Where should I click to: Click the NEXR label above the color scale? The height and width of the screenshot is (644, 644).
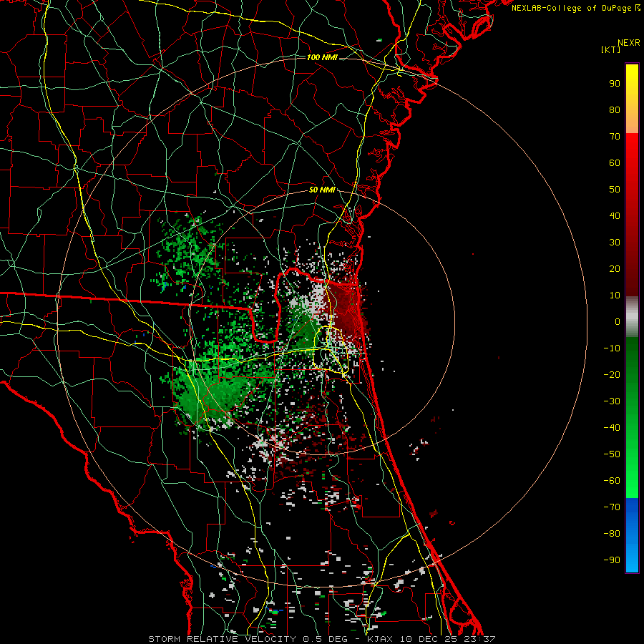628,43
